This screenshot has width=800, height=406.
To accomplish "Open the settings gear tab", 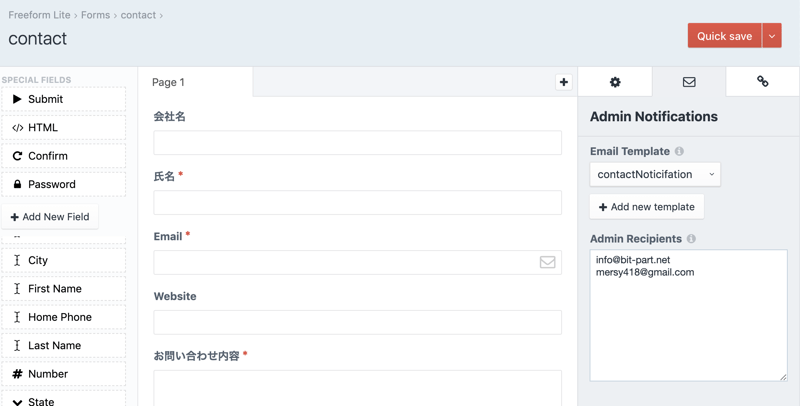I will point(615,82).
